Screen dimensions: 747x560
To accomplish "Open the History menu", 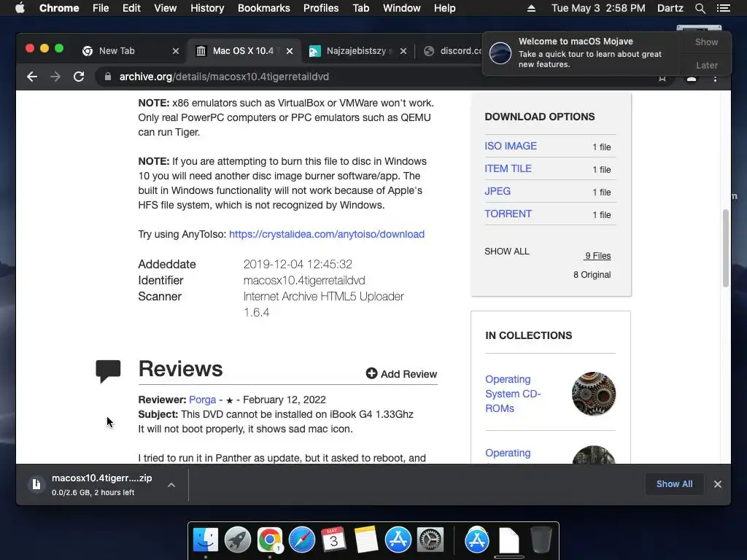I will [207, 8].
